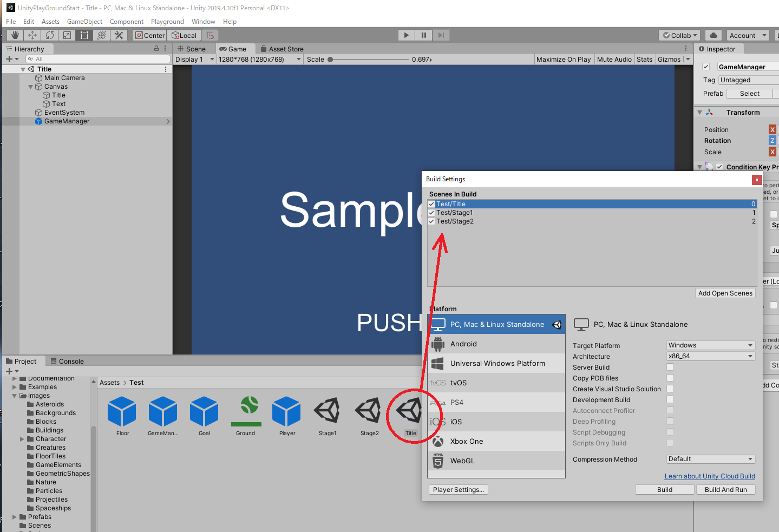Open the custom editor tools icon
This screenshot has width=779, height=532.
point(119,35)
